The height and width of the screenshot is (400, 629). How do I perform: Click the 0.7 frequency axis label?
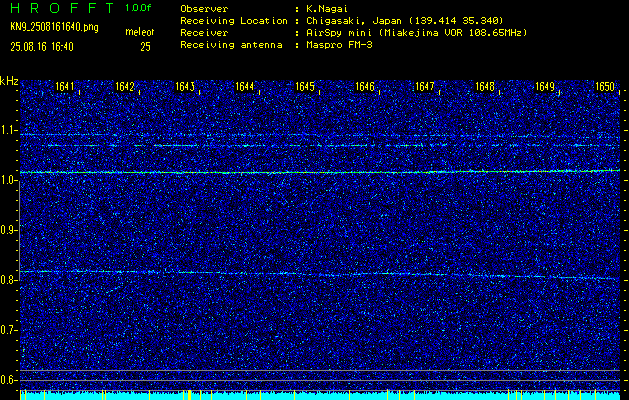9,330
